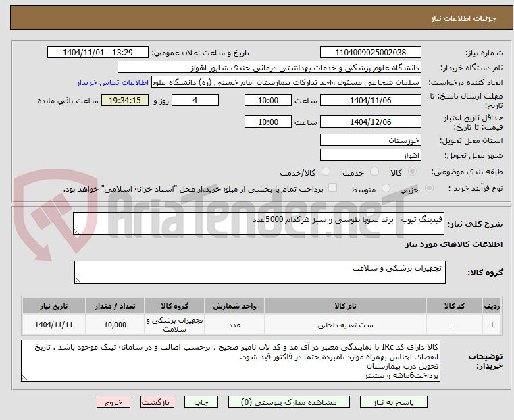
Task: Click the خروج exit button
Action: (x=113, y=402)
